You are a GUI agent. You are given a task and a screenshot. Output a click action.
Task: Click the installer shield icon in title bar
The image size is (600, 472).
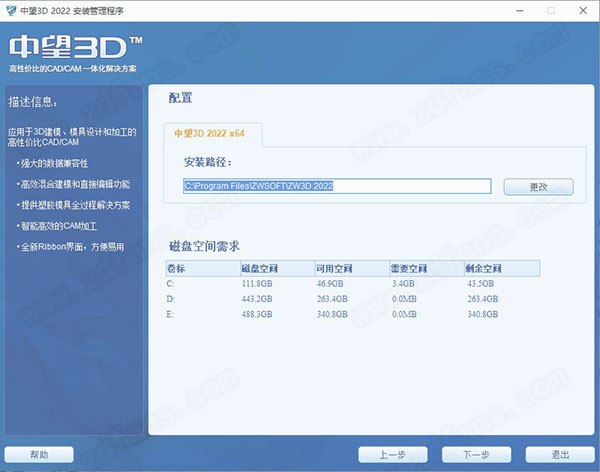click(11, 10)
